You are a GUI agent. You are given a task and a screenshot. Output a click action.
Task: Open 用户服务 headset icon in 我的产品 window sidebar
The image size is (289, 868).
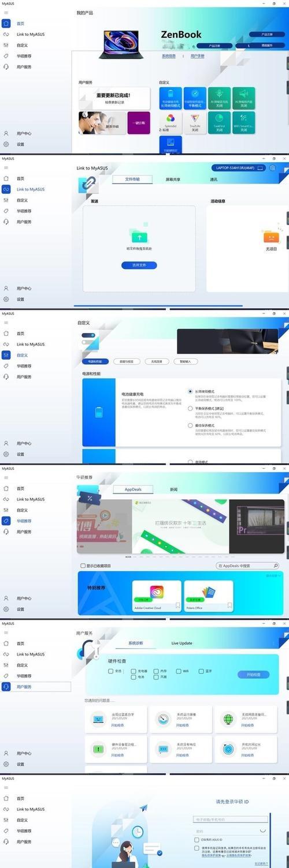[6, 67]
